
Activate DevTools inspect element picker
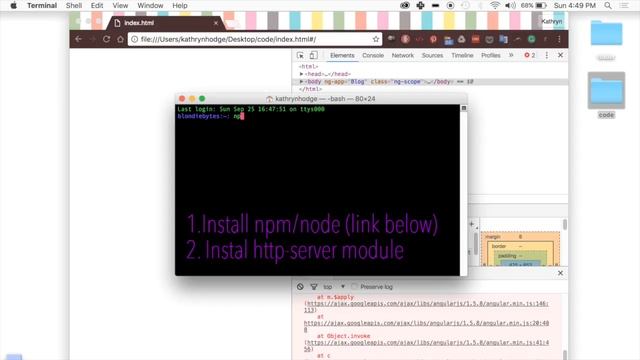[300, 55]
